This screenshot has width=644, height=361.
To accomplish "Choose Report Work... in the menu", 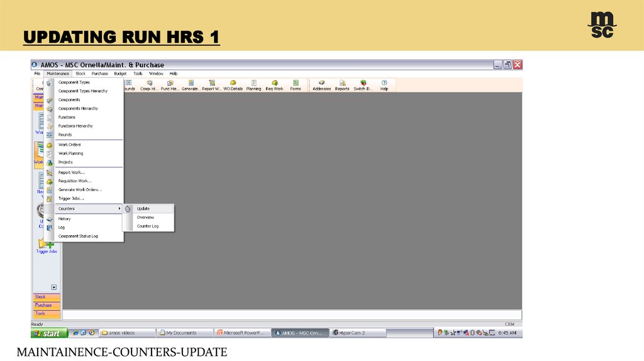I will tap(84, 172).
